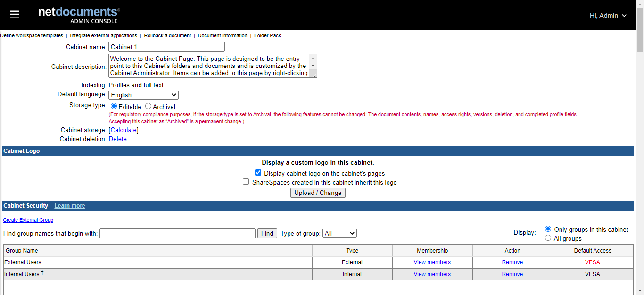This screenshot has width=644, height=295.
Task: Select Editable storage type
Action: [x=114, y=106]
